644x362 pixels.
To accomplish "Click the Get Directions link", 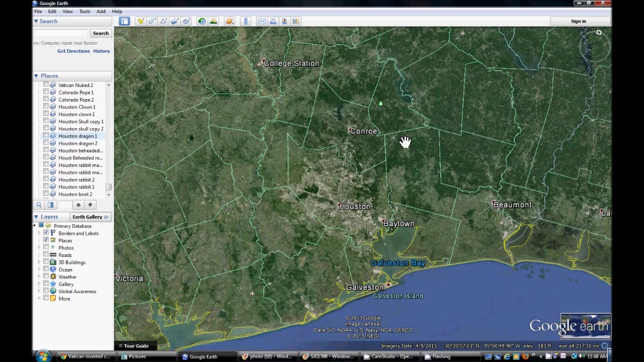I will tap(73, 51).
